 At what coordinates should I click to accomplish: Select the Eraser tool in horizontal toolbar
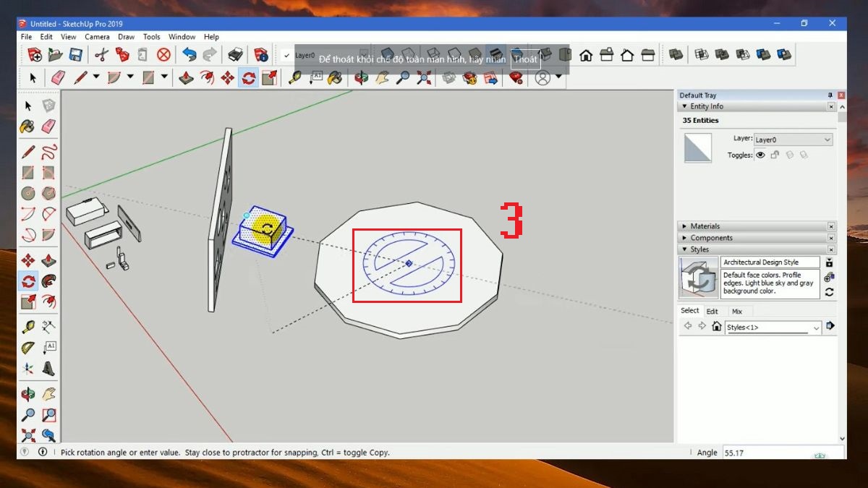point(59,77)
